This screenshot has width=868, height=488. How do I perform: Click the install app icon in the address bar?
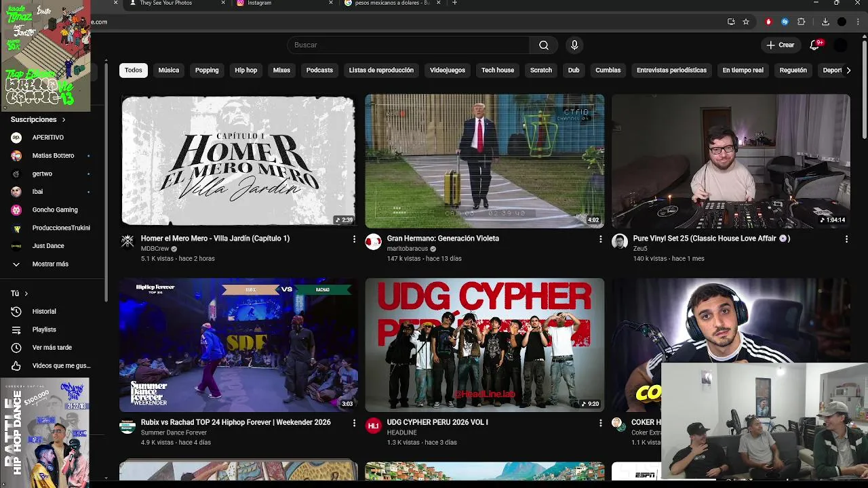[731, 22]
